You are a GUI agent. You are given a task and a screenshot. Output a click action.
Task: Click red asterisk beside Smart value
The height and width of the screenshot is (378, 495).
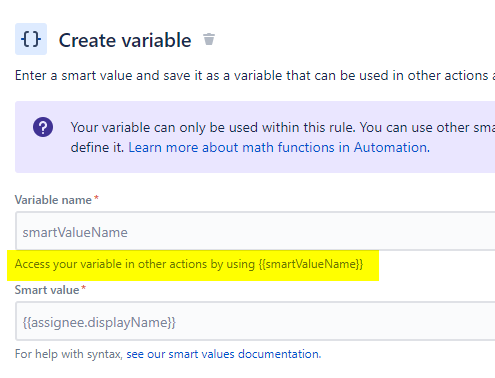(84, 288)
